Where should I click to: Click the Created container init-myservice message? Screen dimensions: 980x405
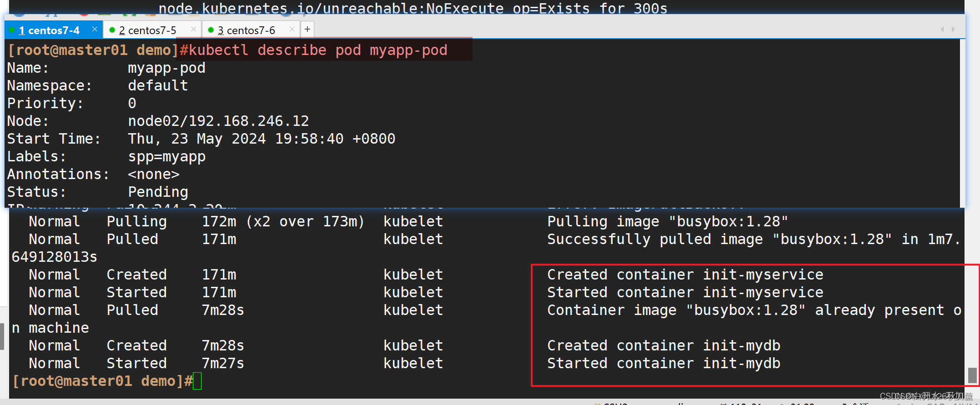[685, 275]
